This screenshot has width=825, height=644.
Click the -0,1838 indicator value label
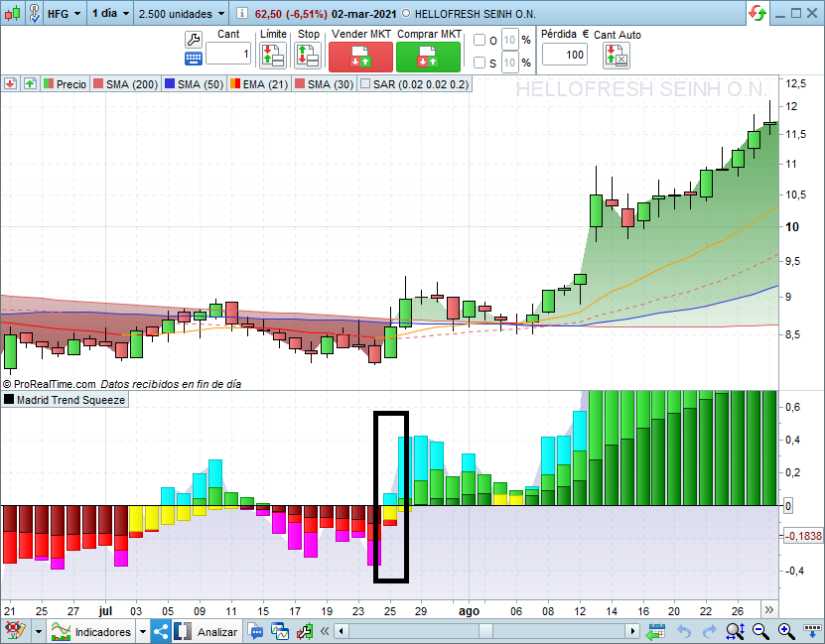tap(803, 536)
